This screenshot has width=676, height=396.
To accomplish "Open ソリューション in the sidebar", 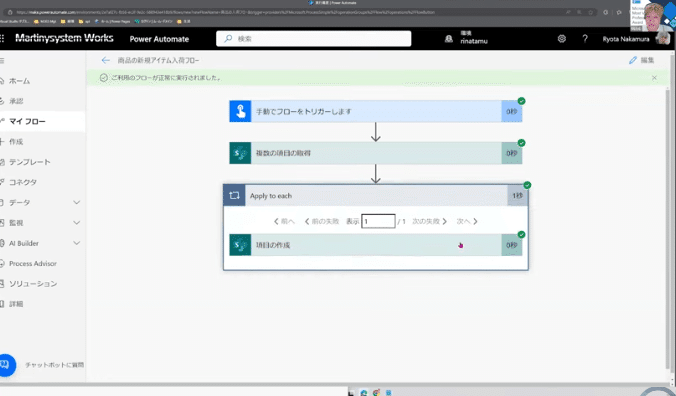I will (33, 284).
